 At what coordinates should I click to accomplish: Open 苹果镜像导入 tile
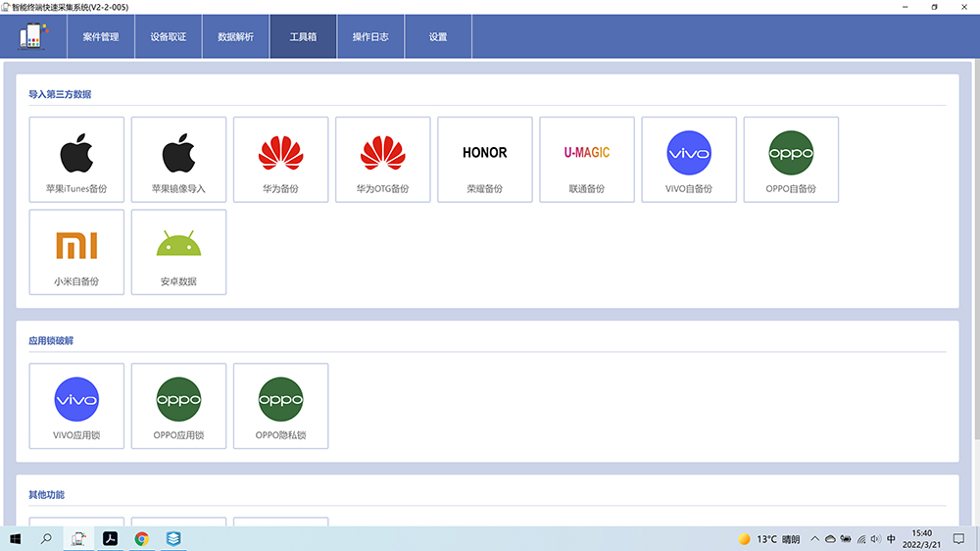click(x=178, y=160)
